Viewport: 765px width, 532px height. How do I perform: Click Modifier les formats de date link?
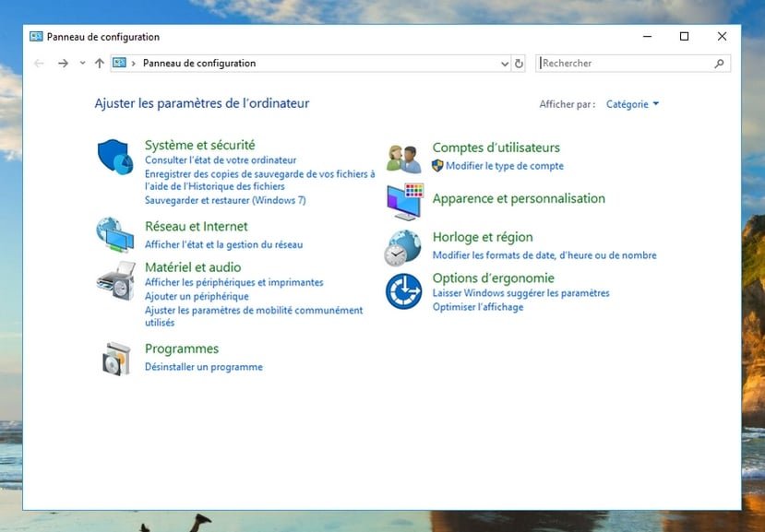[x=544, y=255]
